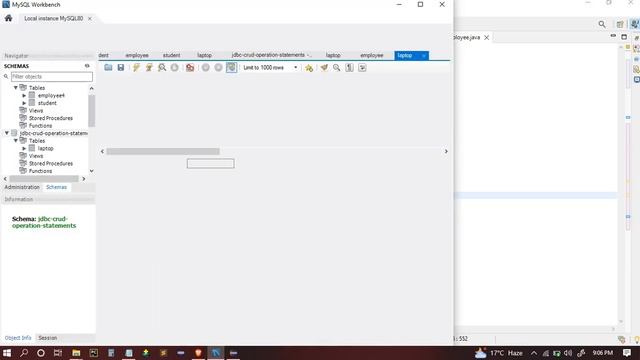Viewport: 640px width, 360px height.
Task: Close employee.java tab in Eclipse window
Action: point(487,38)
